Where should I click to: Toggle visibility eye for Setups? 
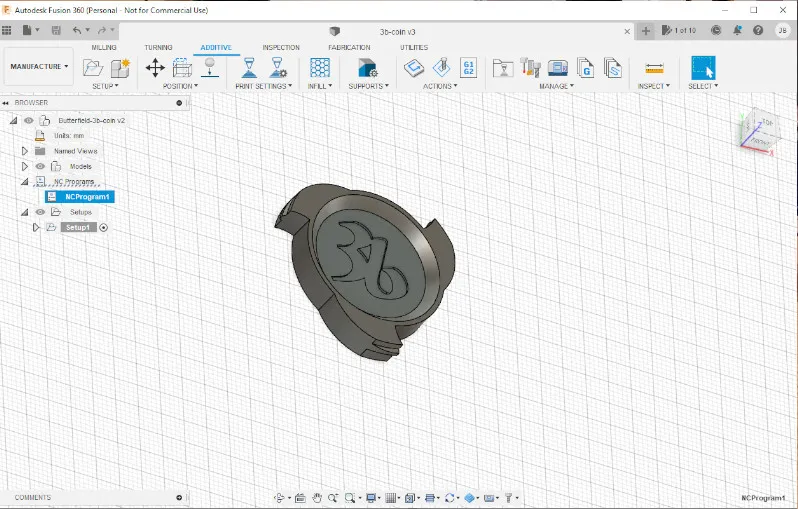[x=40, y=212]
